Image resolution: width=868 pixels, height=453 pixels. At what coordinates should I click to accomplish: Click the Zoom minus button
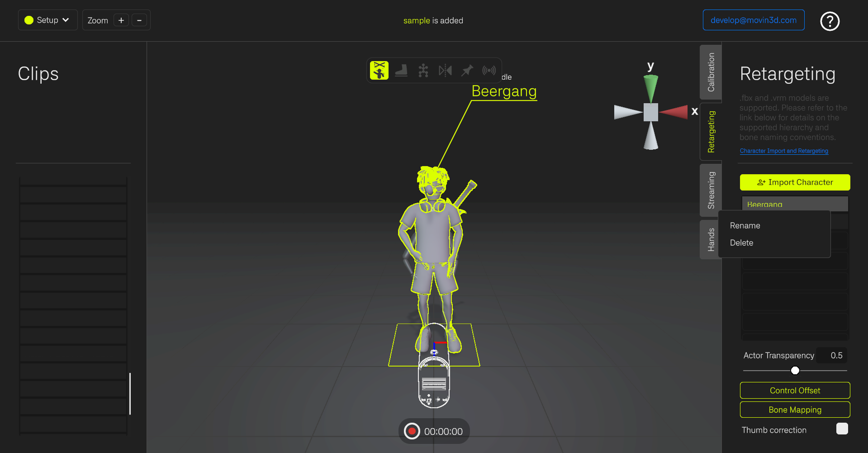click(139, 20)
